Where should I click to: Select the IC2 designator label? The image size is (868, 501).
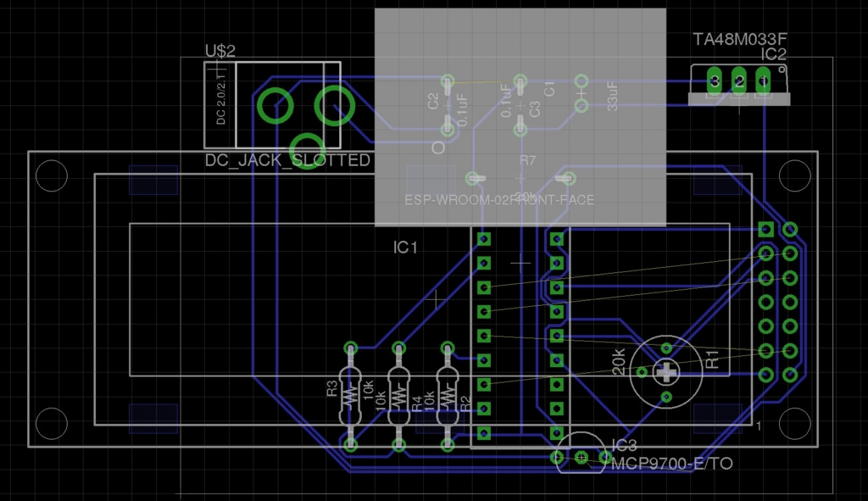coord(773,54)
